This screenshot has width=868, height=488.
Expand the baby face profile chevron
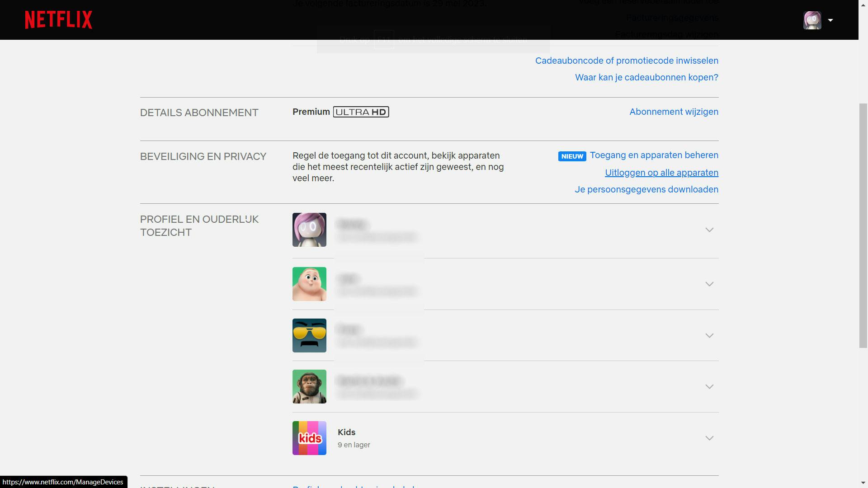709,284
